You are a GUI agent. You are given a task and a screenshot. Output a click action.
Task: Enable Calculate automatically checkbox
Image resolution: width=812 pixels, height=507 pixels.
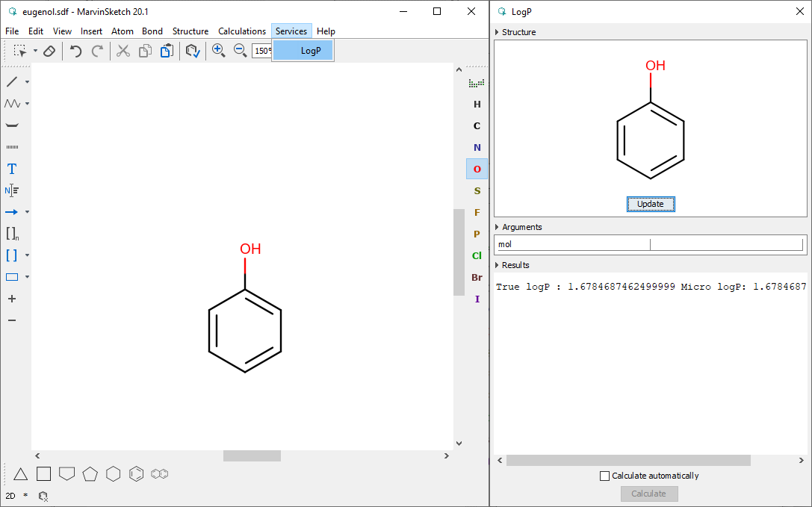[605, 476]
